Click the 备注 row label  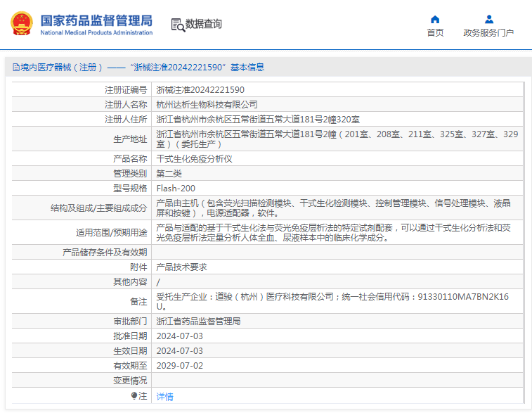(138, 302)
